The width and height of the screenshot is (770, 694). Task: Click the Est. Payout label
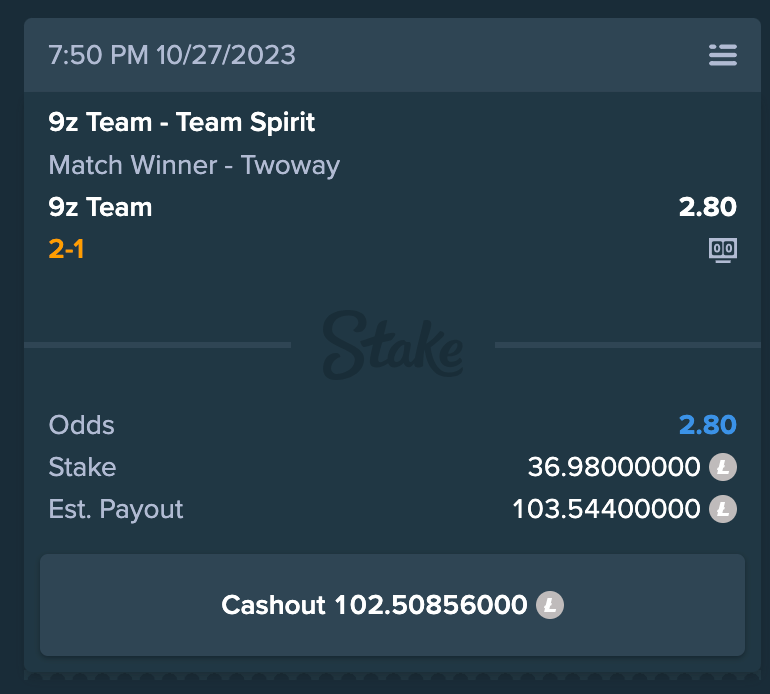click(x=116, y=509)
